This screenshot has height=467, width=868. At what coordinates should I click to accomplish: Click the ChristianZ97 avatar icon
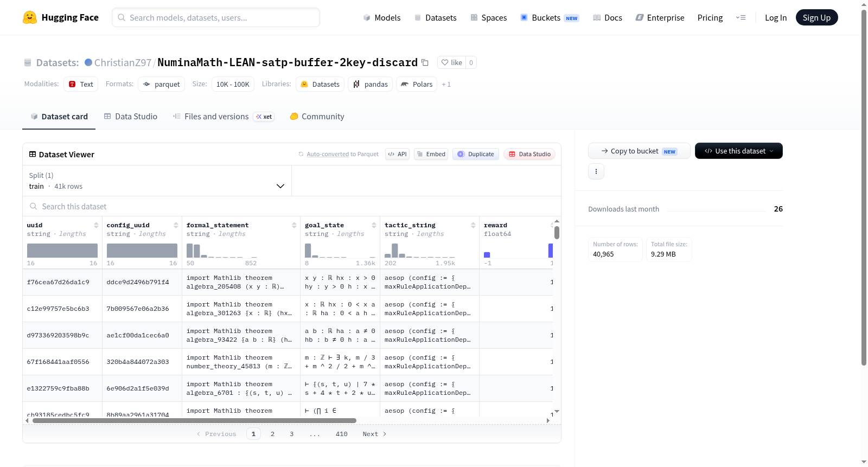click(88, 62)
